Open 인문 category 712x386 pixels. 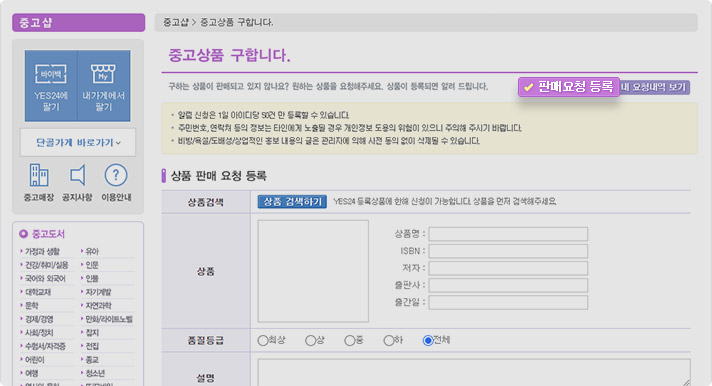[92, 265]
